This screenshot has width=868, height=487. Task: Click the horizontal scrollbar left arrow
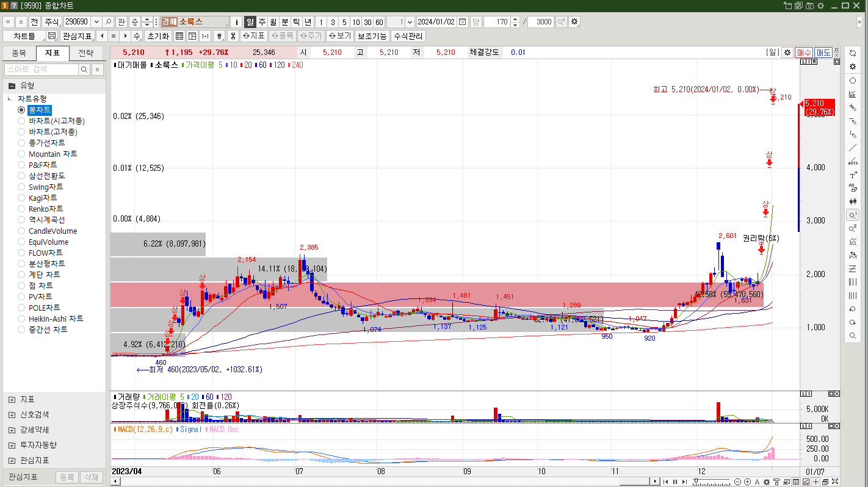pos(114,482)
